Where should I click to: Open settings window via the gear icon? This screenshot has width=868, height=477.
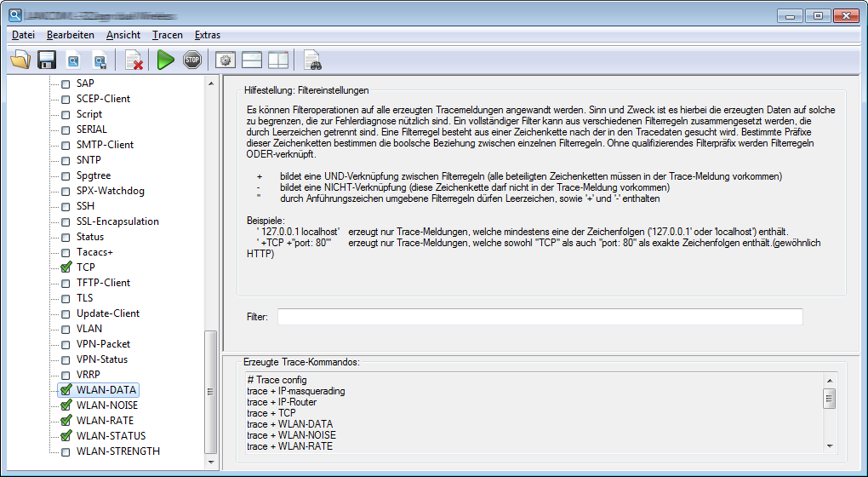[225, 60]
